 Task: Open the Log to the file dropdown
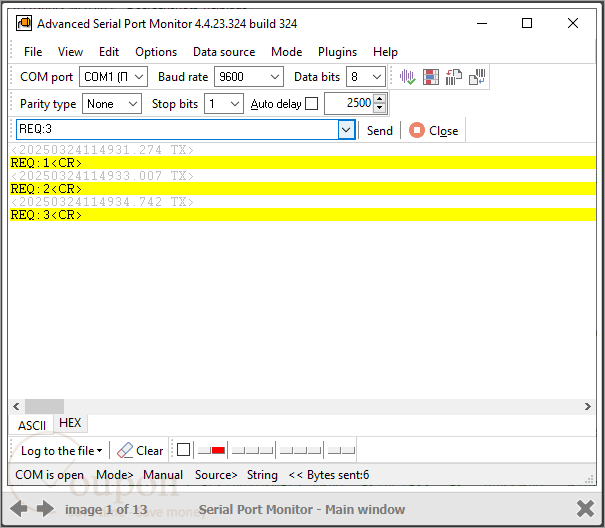click(x=61, y=450)
